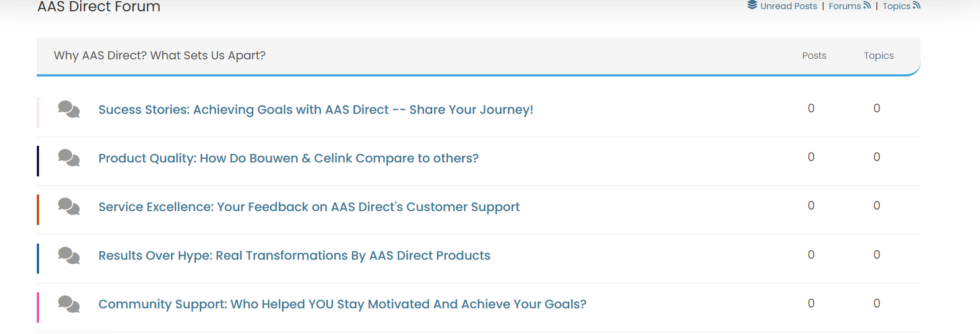
Task: Click the Why AAS Direct? category heading
Action: click(x=160, y=56)
